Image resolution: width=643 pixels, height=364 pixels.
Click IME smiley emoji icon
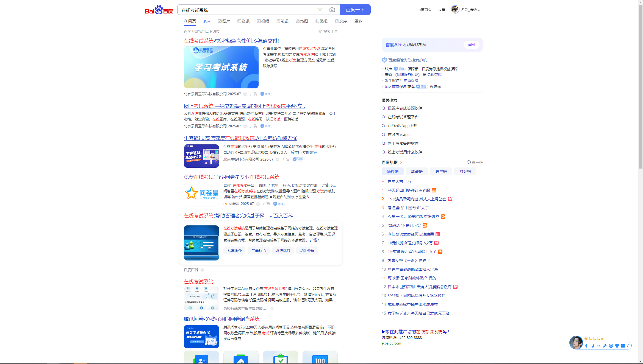pyautogui.click(x=611, y=346)
